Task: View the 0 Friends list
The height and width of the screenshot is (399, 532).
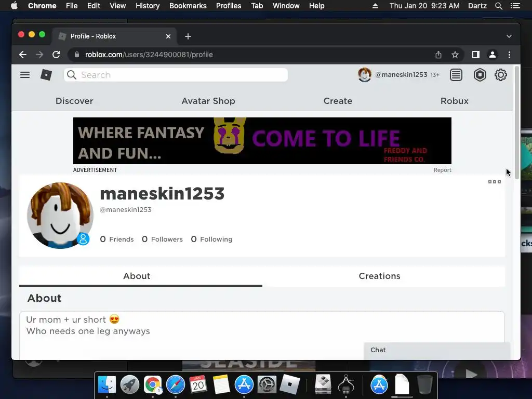Action: click(x=117, y=239)
